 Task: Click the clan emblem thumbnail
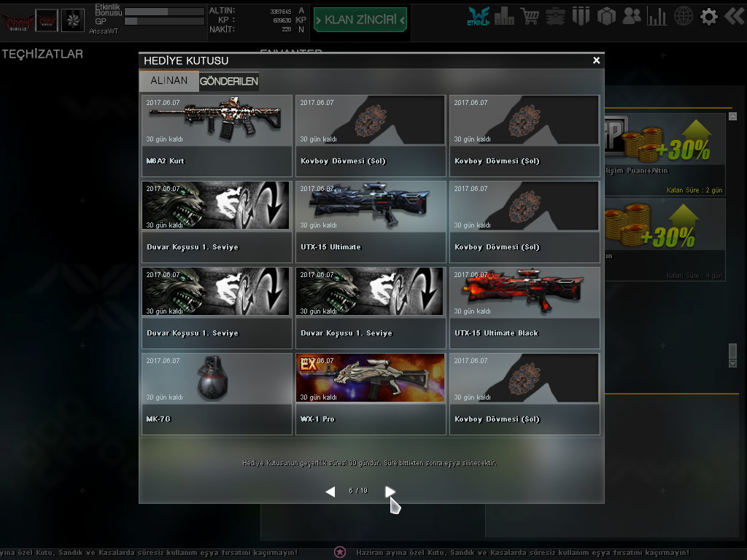pos(47,20)
